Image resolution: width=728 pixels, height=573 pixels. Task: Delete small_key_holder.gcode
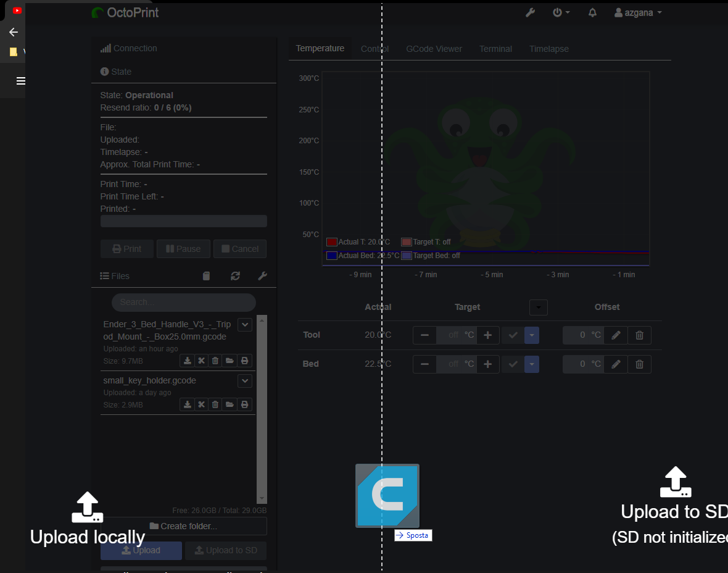tap(215, 404)
